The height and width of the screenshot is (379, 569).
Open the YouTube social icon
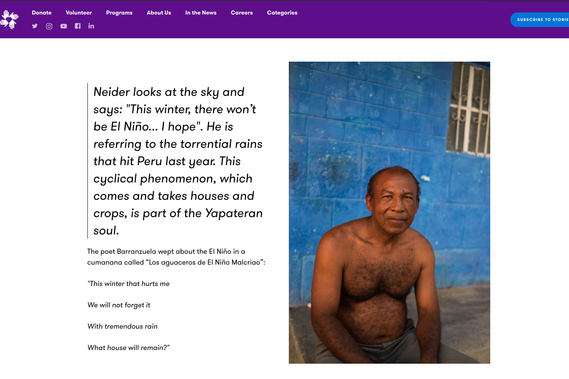click(x=64, y=26)
